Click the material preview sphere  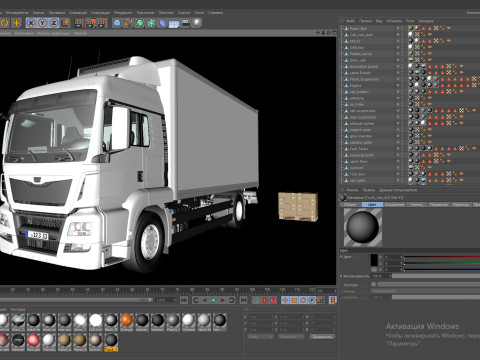[x=363, y=228]
